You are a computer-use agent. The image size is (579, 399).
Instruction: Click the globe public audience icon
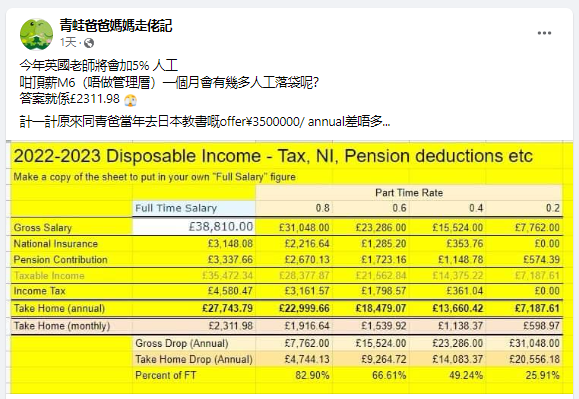89,43
